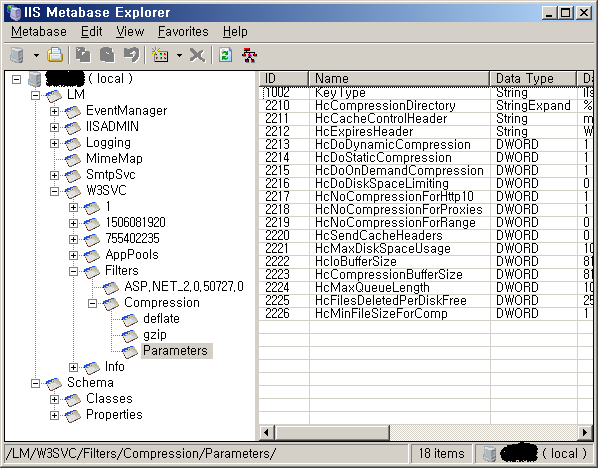The height and width of the screenshot is (468, 598).
Task: Select the HcCompressionDirectory row
Action: [426, 106]
